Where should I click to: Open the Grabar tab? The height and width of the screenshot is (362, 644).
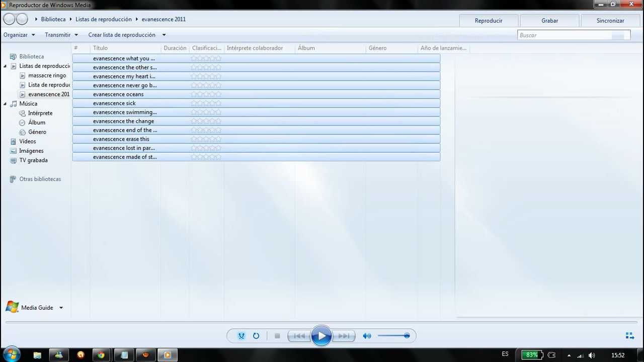point(549,21)
